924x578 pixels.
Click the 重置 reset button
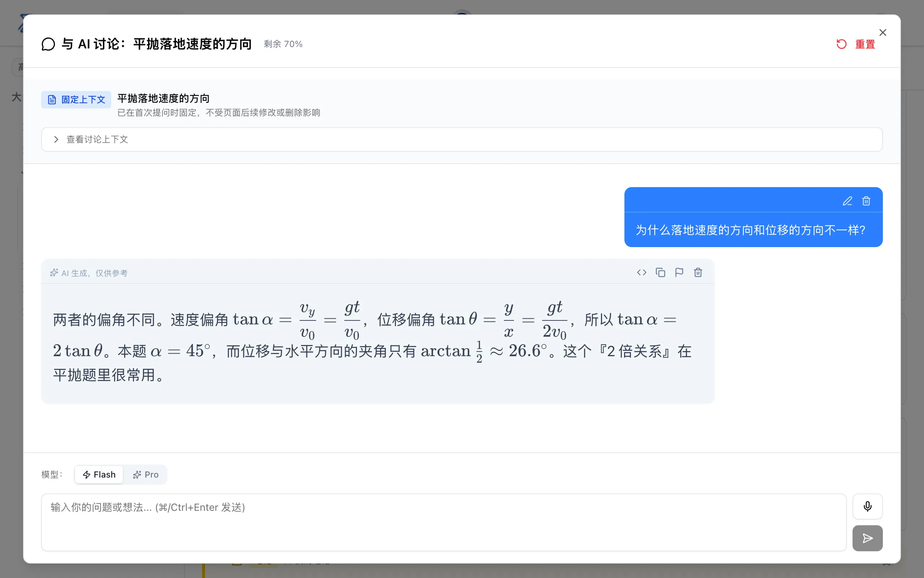tap(856, 44)
